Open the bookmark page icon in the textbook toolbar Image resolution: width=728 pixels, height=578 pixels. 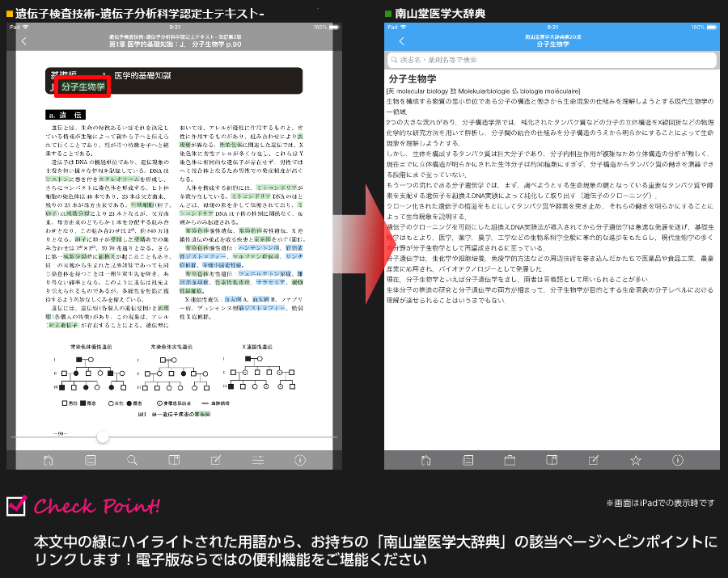175,459
